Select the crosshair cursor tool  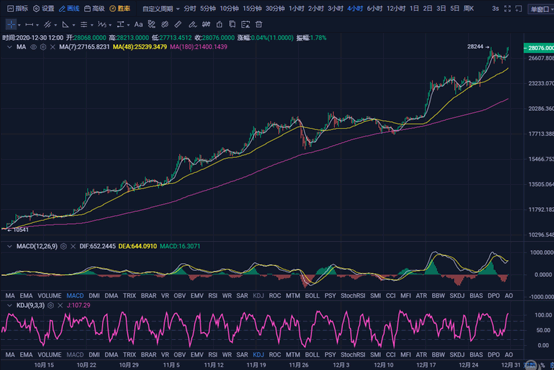point(11,24)
